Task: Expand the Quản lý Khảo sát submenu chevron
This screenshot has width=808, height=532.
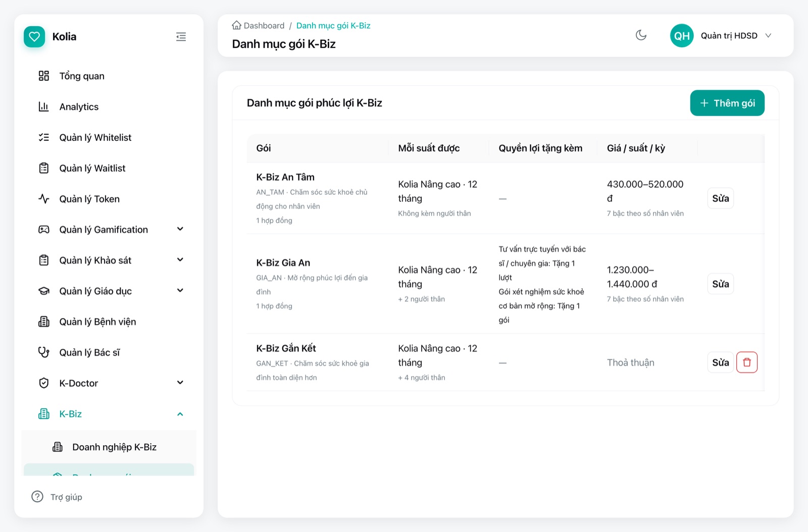Action: click(180, 260)
